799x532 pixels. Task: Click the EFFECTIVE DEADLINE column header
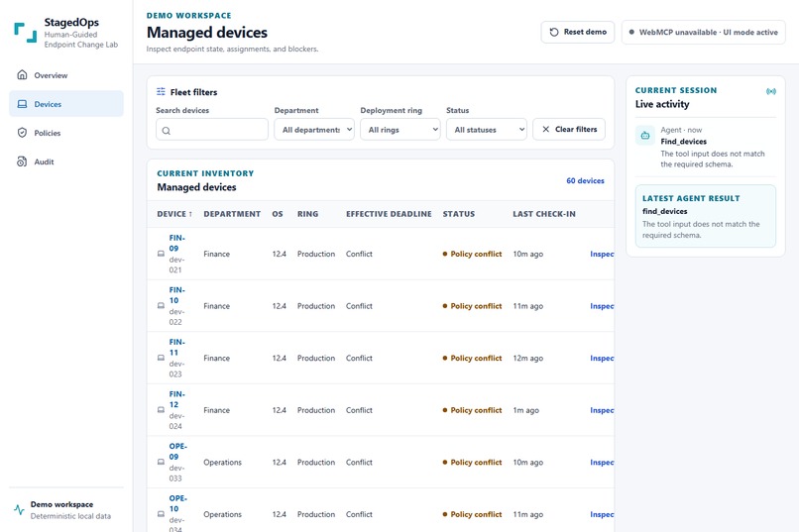point(389,214)
